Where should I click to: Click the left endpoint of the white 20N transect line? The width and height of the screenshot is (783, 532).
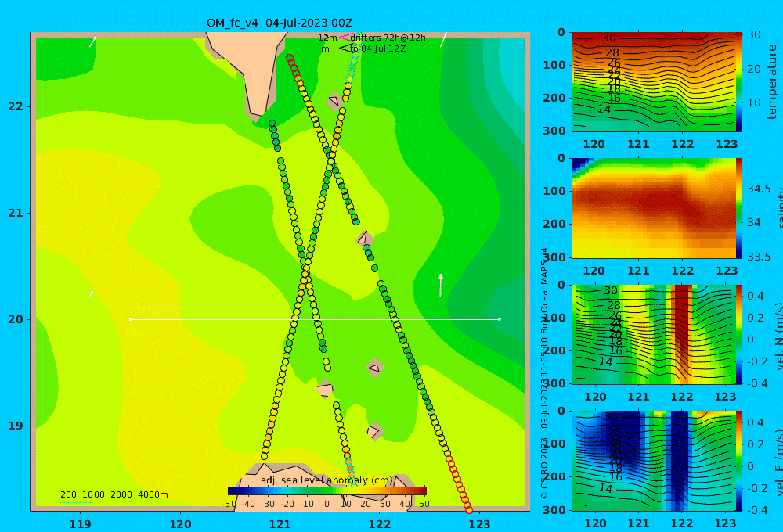click(x=130, y=319)
